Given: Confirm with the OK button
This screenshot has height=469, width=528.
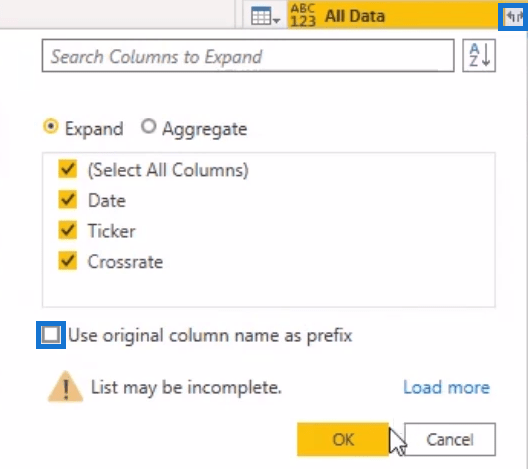Looking at the screenshot, I should (343, 439).
